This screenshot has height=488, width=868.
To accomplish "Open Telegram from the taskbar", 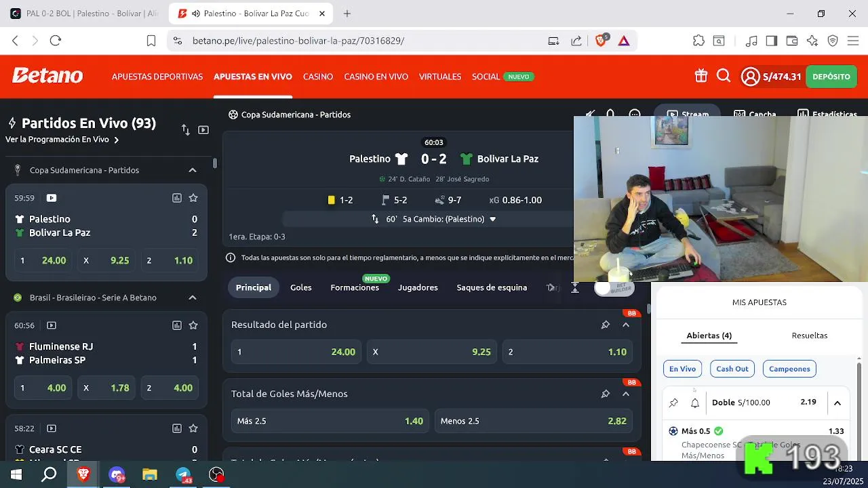I will pyautogui.click(x=183, y=475).
